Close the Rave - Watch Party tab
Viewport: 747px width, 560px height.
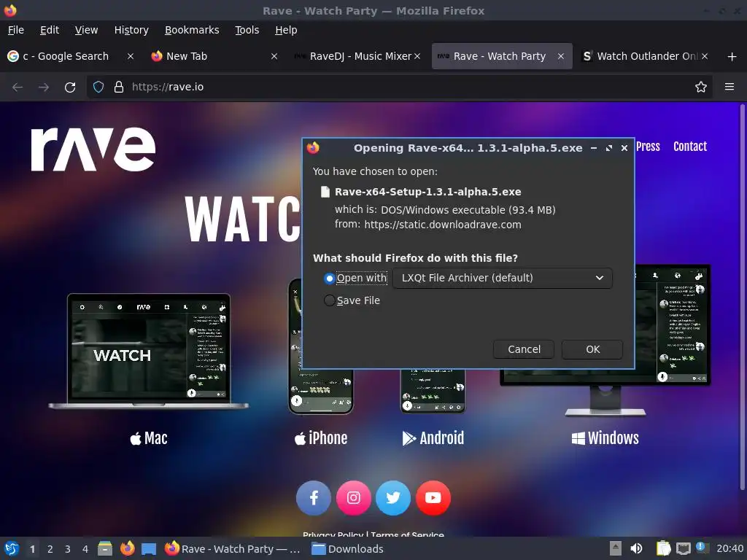[x=561, y=56]
